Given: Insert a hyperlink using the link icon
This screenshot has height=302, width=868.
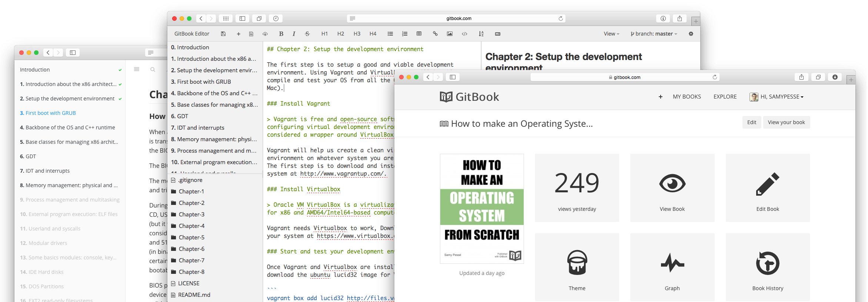Looking at the screenshot, I should point(435,34).
